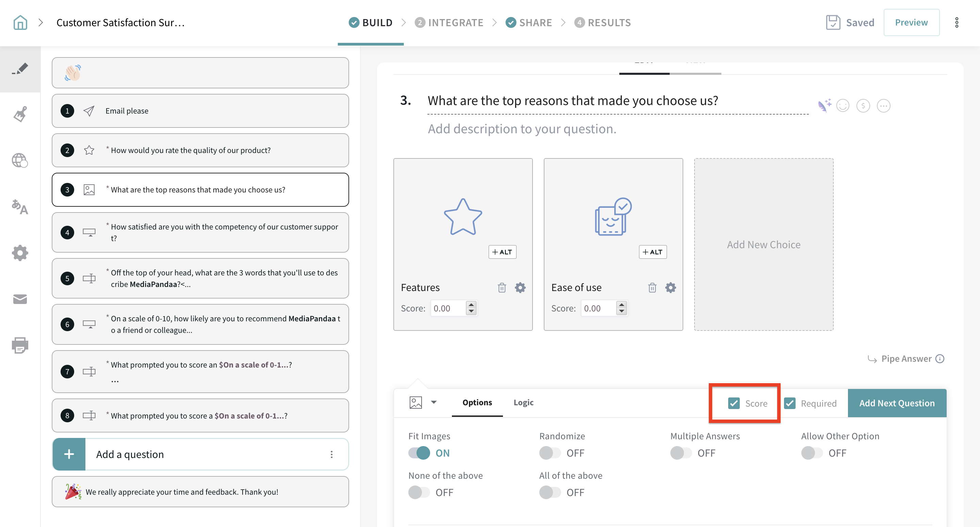
Task: Click the AI magic wand icon beside question
Action: [824, 105]
